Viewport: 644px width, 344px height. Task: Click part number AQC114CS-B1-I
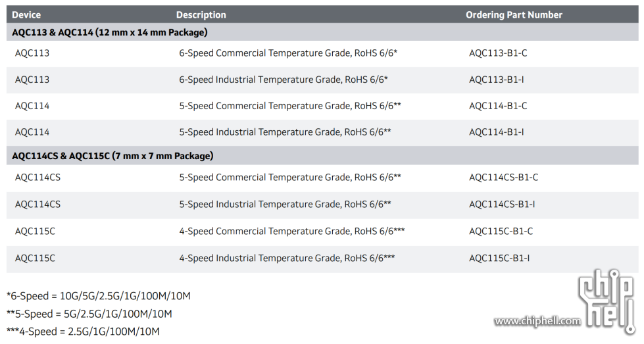pyautogui.click(x=502, y=205)
